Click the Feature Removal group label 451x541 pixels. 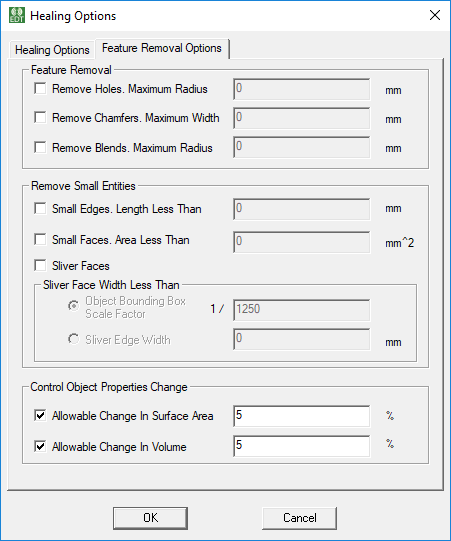pyautogui.click(x=71, y=70)
